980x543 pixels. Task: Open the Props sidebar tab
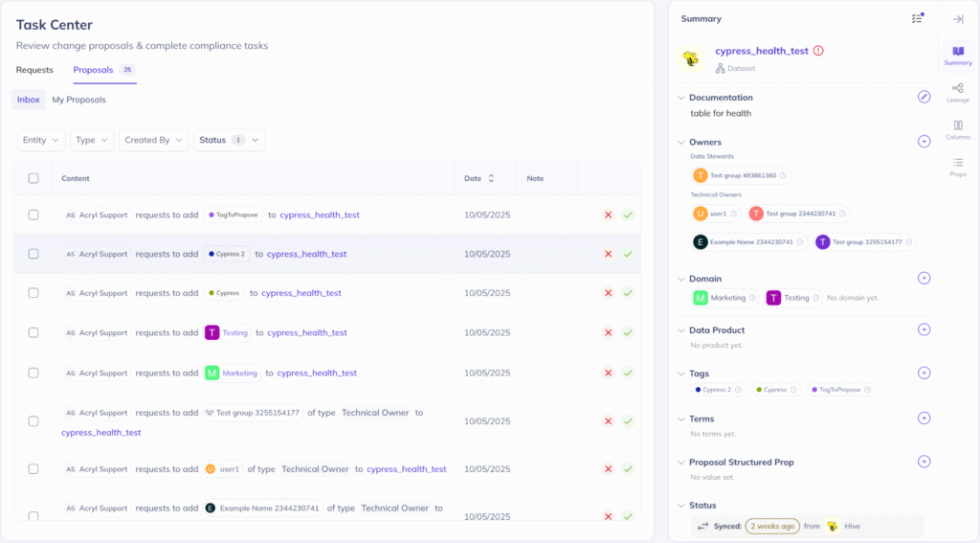click(x=957, y=167)
